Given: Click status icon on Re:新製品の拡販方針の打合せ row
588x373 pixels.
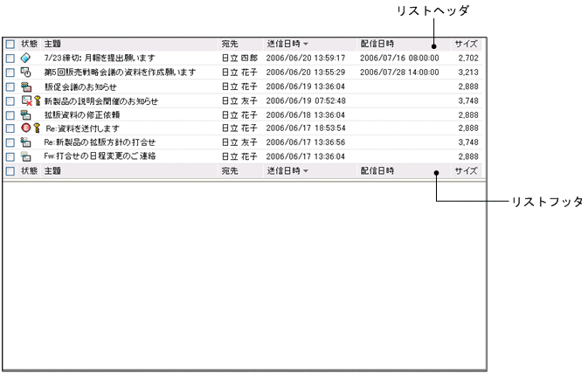Looking at the screenshot, I should point(26,142).
